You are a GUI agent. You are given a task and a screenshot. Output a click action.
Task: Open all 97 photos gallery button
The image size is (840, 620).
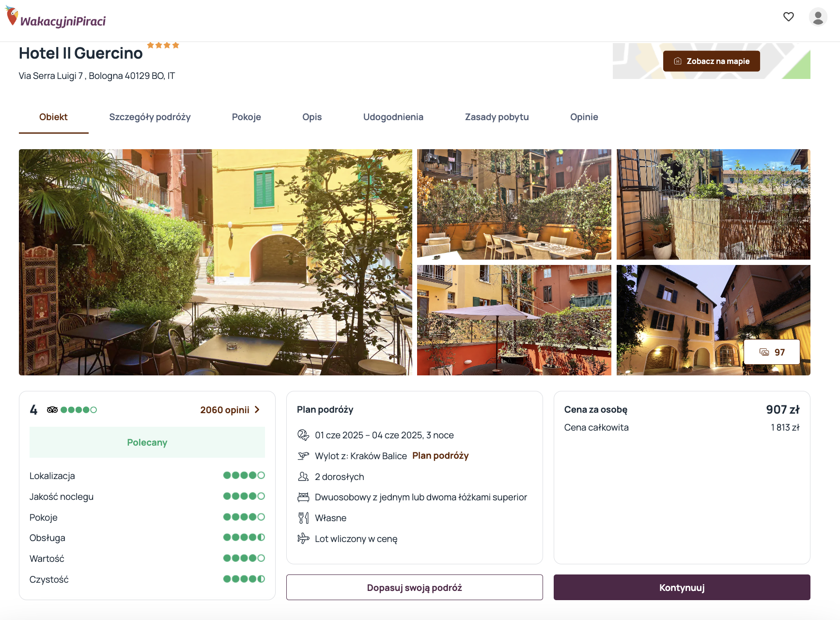772,352
